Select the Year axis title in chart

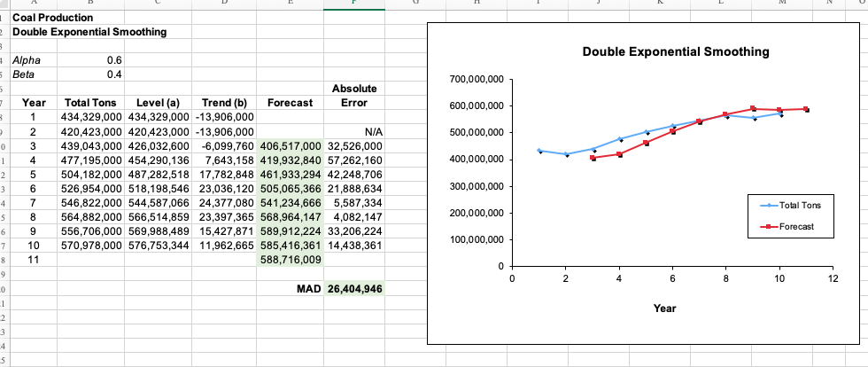664,308
